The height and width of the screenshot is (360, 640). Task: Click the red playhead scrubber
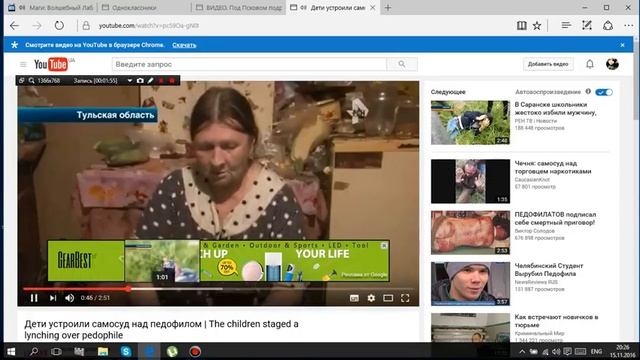[x=128, y=289]
